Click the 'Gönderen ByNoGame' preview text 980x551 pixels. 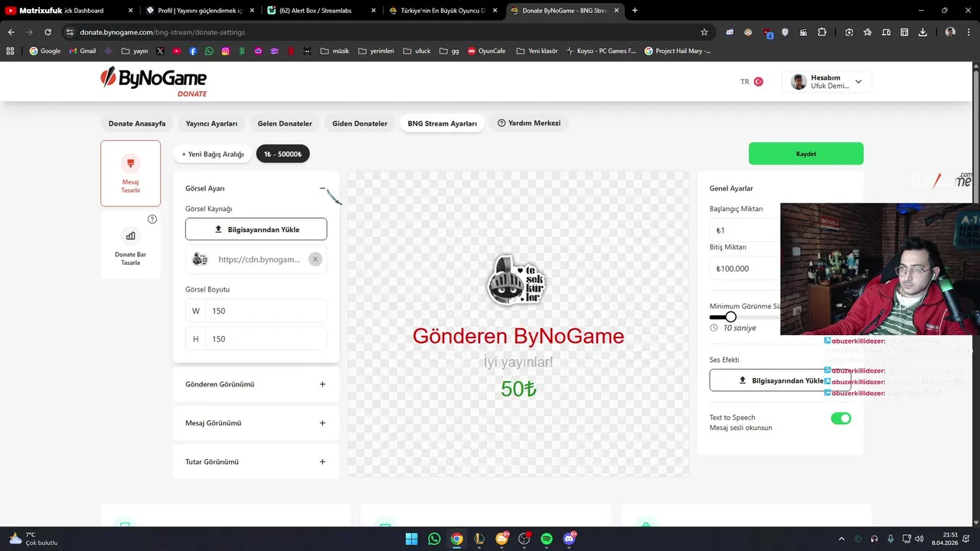click(518, 336)
